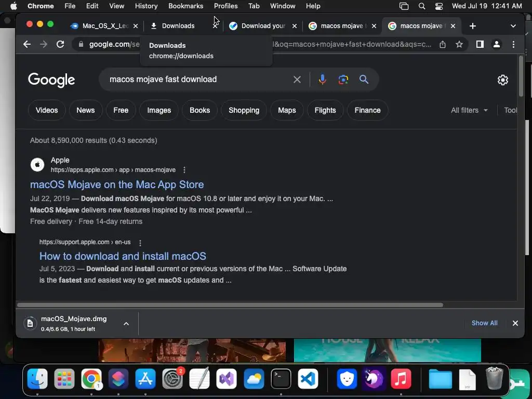Filter results by Videos

point(47,110)
